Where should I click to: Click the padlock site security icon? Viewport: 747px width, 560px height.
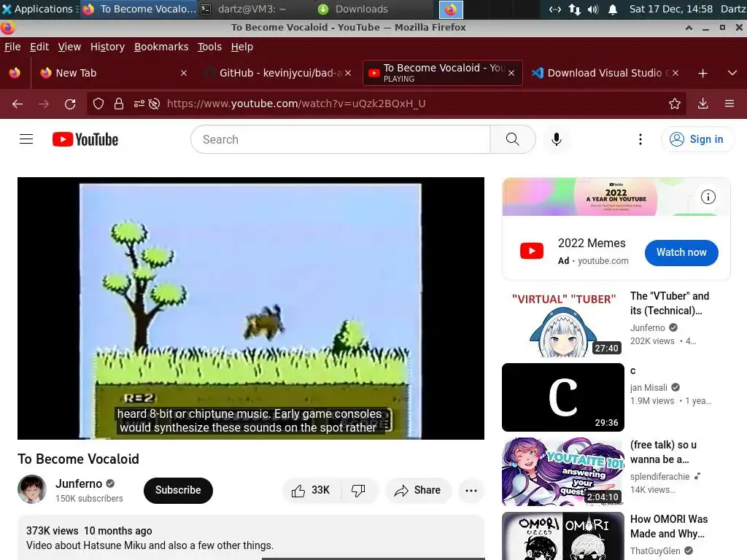click(x=119, y=104)
